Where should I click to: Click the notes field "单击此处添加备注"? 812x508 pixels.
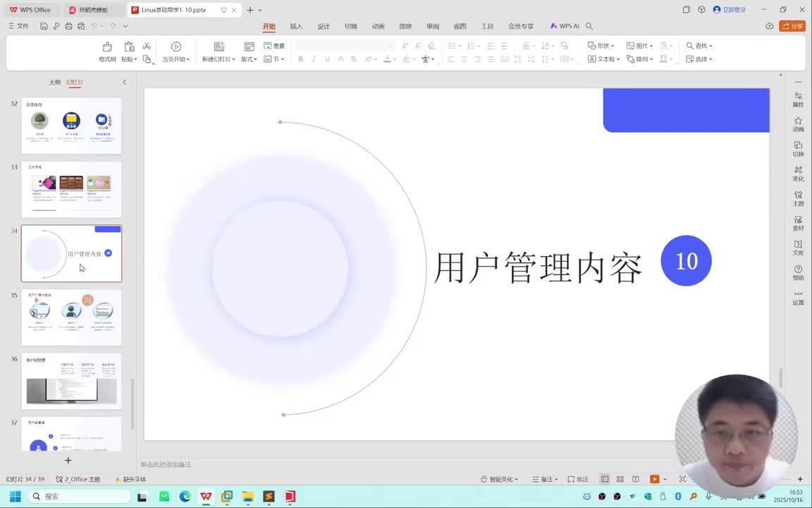point(166,464)
